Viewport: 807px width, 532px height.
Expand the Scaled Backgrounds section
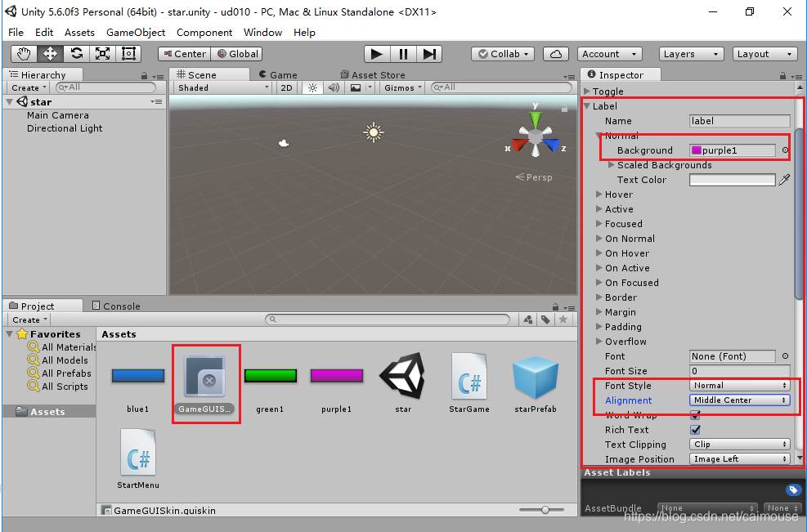point(612,165)
